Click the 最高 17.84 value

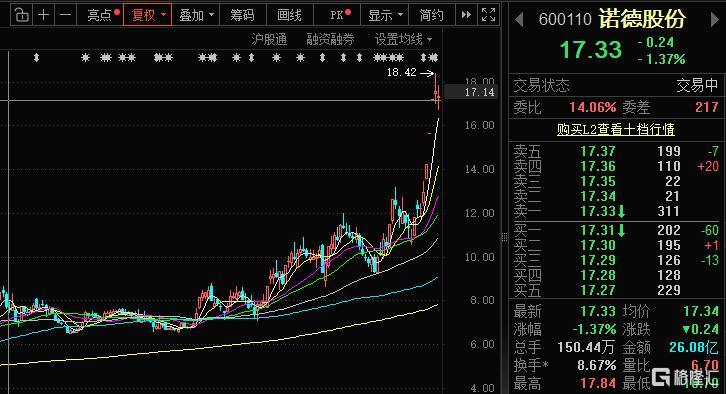(598, 383)
